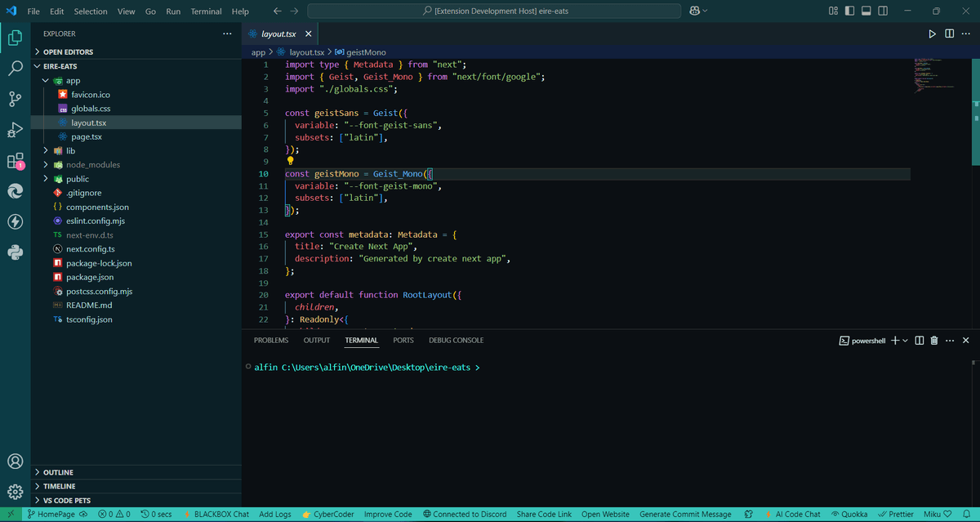Image resolution: width=980 pixels, height=522 pixels.
Task: Toggle Secondary Side Bar visibility
Action: [x=884, y=11]
